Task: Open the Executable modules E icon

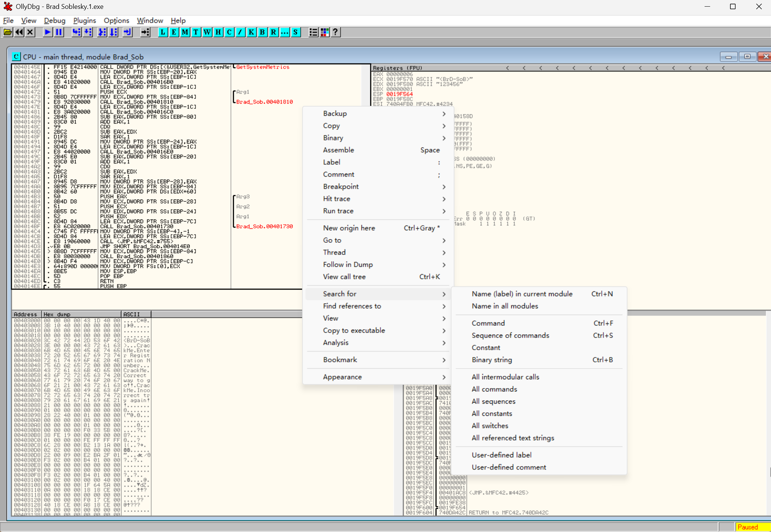Action: (x=174, y=32)
